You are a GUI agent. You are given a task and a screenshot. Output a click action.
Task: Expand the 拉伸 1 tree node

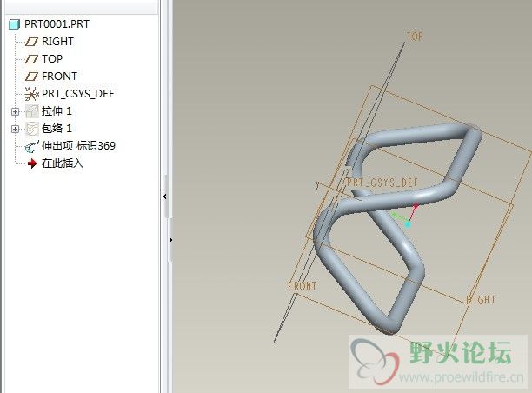point(15,111)
